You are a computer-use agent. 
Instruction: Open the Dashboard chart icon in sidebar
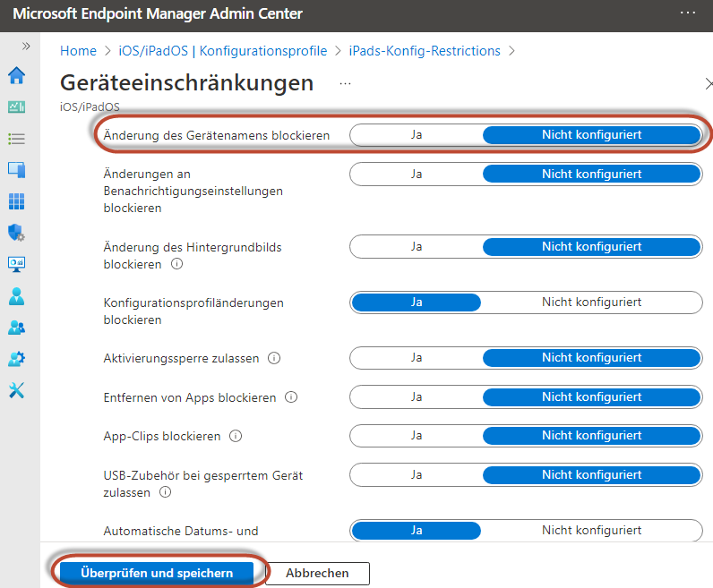(x=16, y=107)
